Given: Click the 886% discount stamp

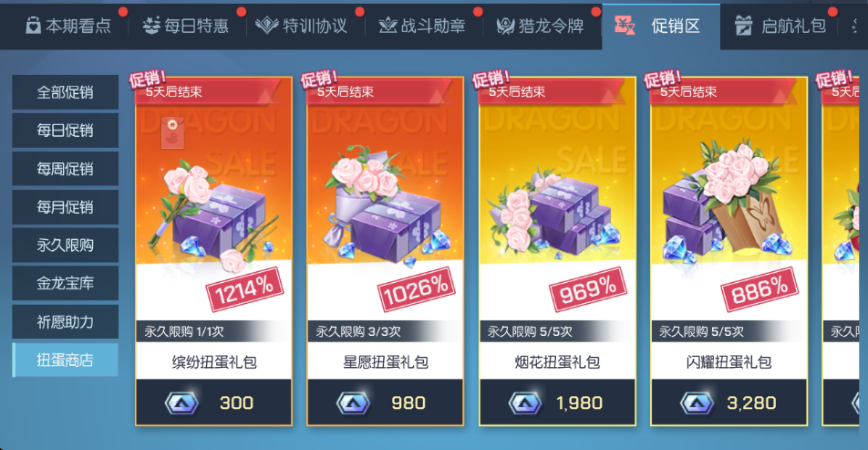Looking at the screenshot, I should (x=759, y=289).
